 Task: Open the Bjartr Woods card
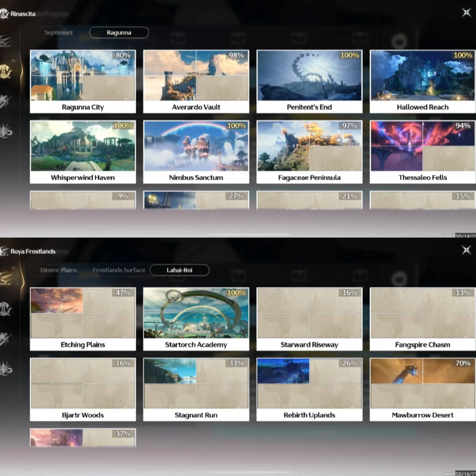point(83,389)
